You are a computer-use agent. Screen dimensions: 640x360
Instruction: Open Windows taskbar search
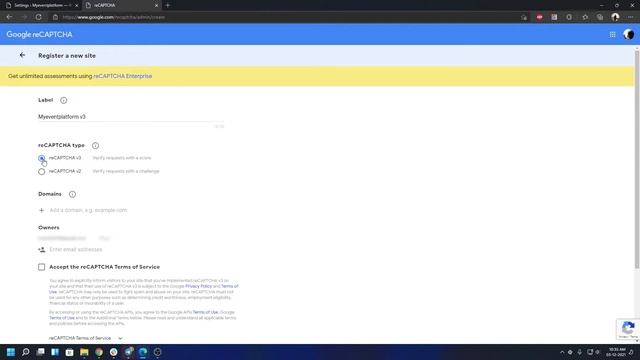(x=26, y=352)
